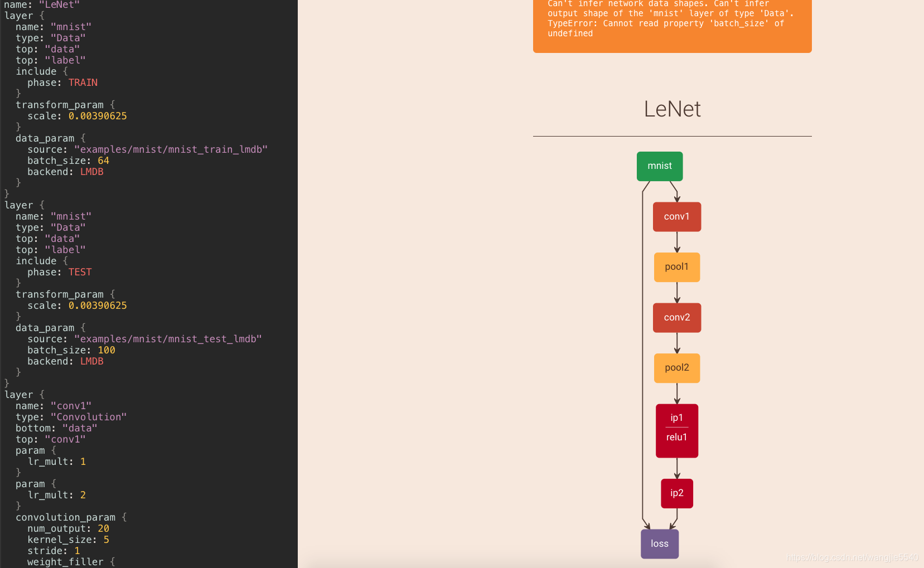Click the LeNet network title

[x=673, y=109]
